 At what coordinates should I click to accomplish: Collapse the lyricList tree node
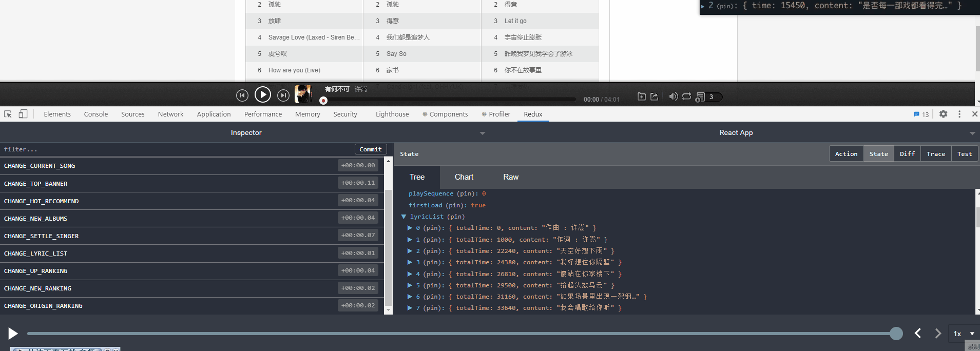[x=403, y=217]
